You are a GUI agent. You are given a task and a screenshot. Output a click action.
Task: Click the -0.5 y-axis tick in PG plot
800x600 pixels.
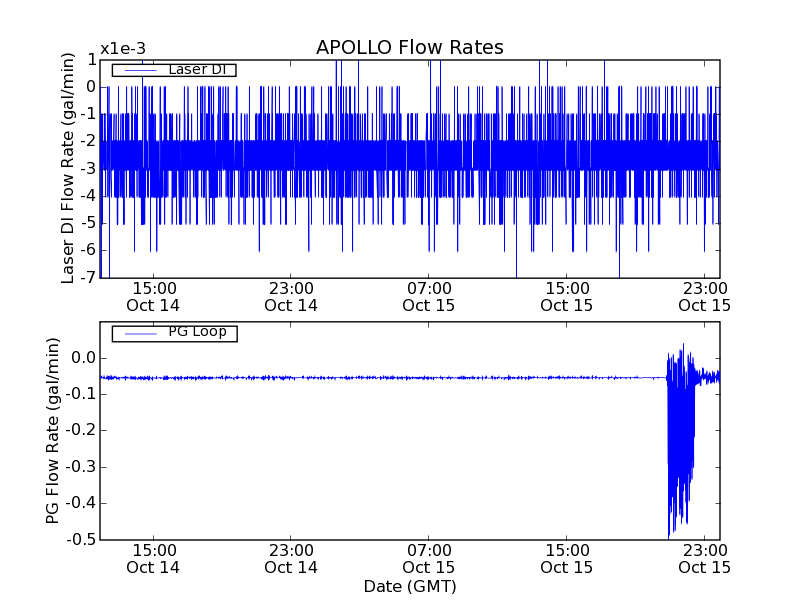click(81, 539)
